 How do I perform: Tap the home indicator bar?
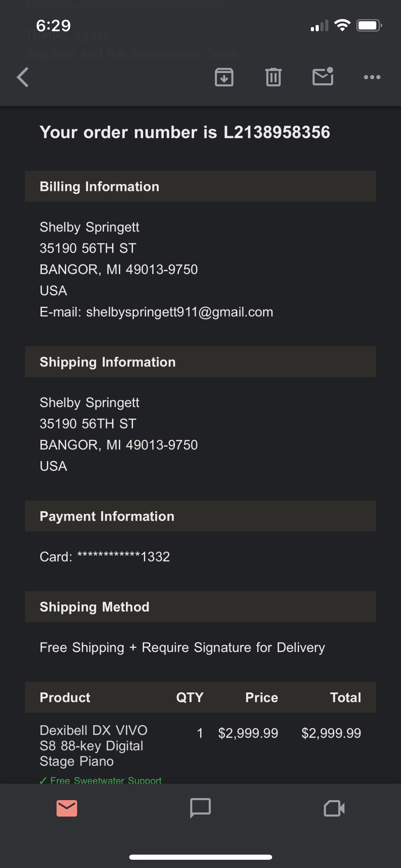(x=200, y=857)
